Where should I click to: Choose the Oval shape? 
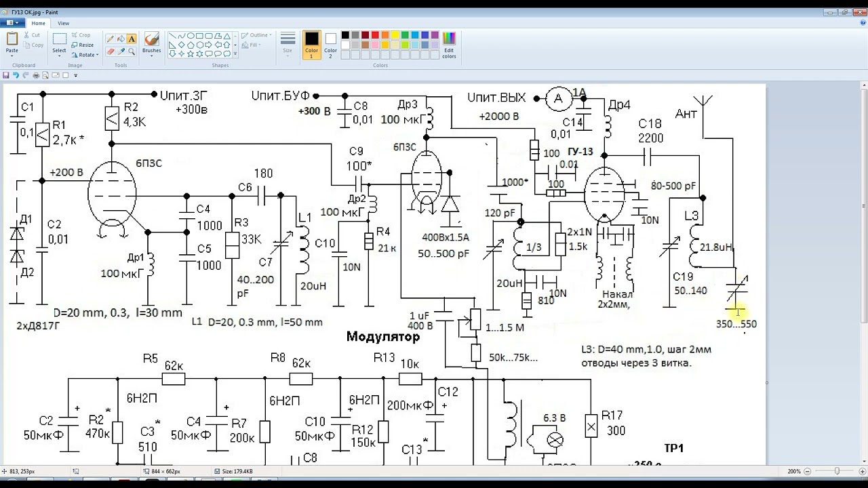click(x=191, y=36)
